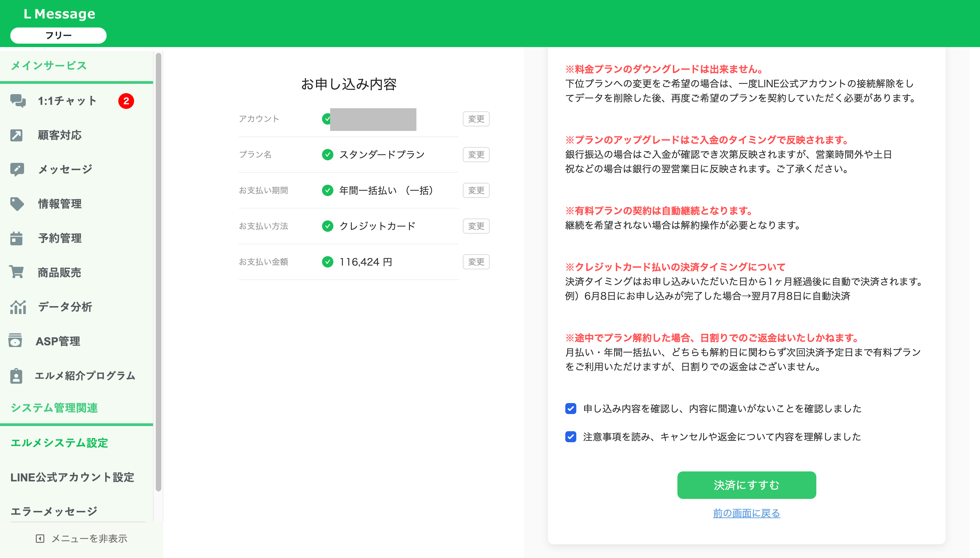Click the システム管理関連 section header
Viewport: 980px width, 558px height.
54,408
